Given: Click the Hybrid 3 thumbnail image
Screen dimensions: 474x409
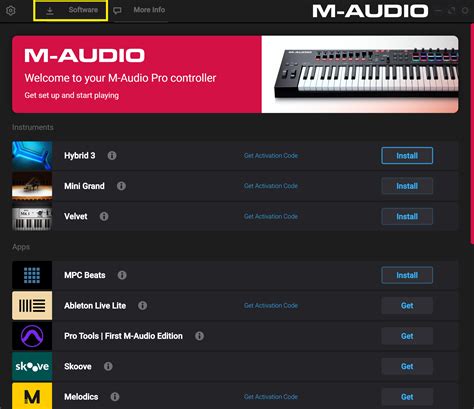Looking at the screenshot, I should coord(32,156).
